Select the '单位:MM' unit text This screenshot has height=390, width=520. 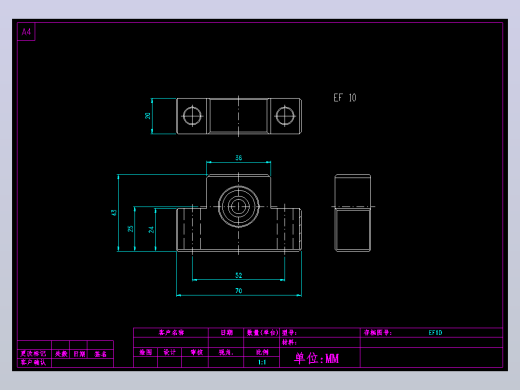coord(316,358)
